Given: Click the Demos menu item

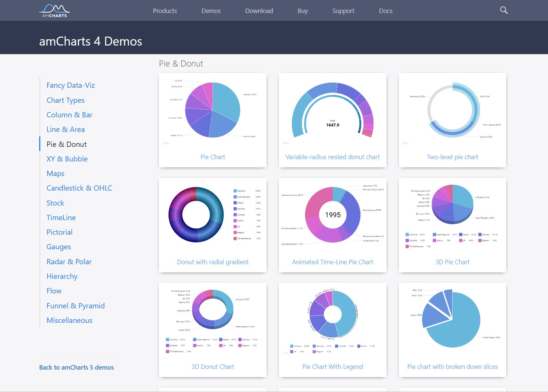Looking at the screenshot, I should click(211, 10).
